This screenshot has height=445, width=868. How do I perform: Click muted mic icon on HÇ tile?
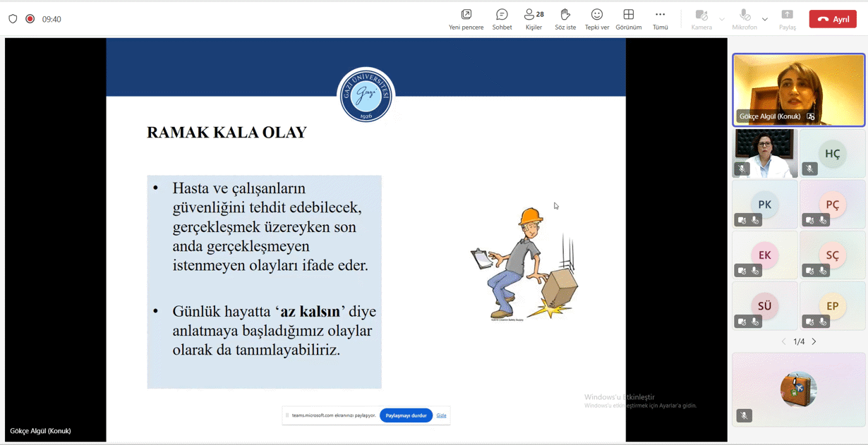coord(809,169)
